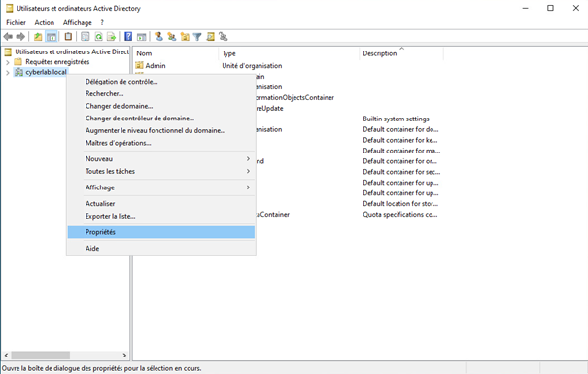Create a new group with toolbar icon
The image size is (588, 374).
coord(172,37)
